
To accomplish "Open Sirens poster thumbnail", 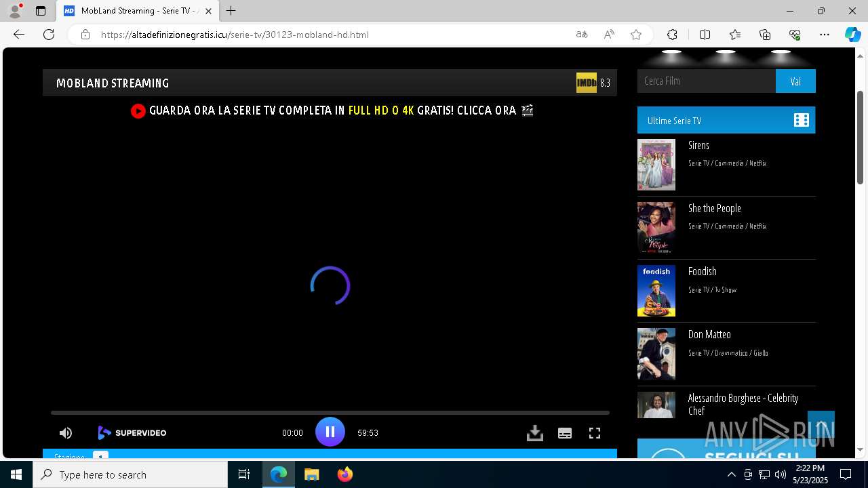I will coord(656,165).
